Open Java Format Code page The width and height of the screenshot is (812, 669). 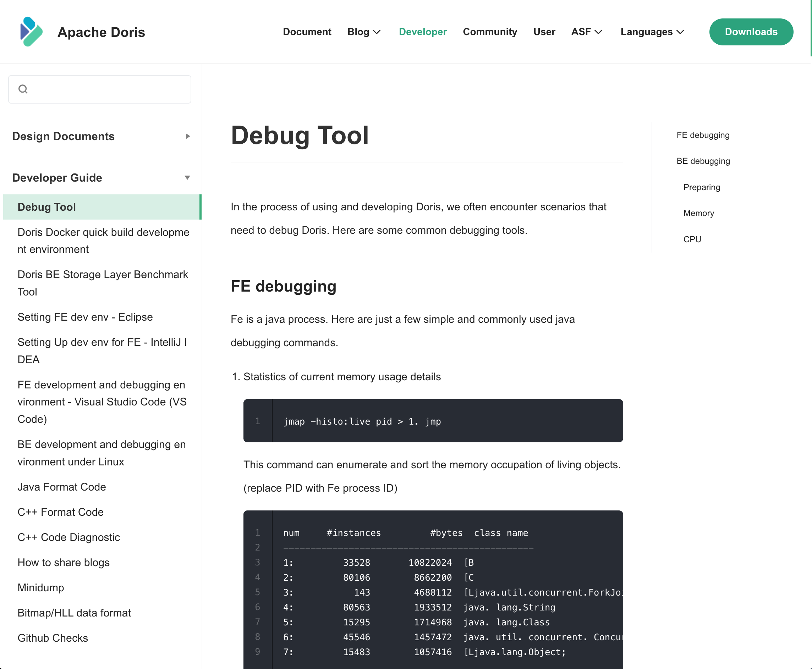pyautogui.click(x=62, y=487)
